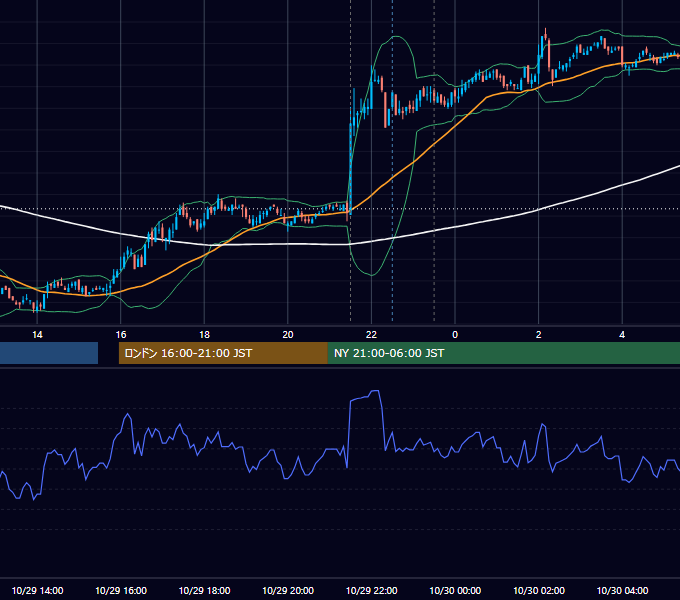Click the hour label 4 on the axis

[x=622, y=335]
